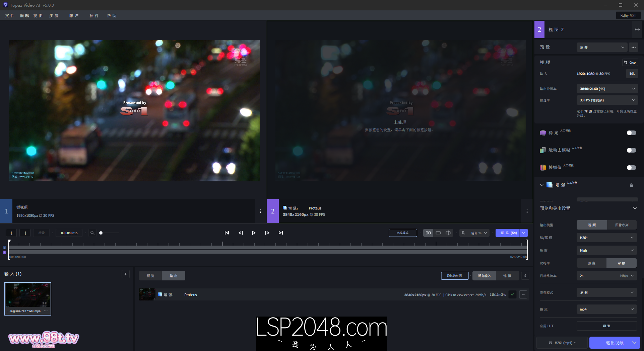Switch to the 预览 (Preview) tab

pyautogui.click(x=150, y=276)
